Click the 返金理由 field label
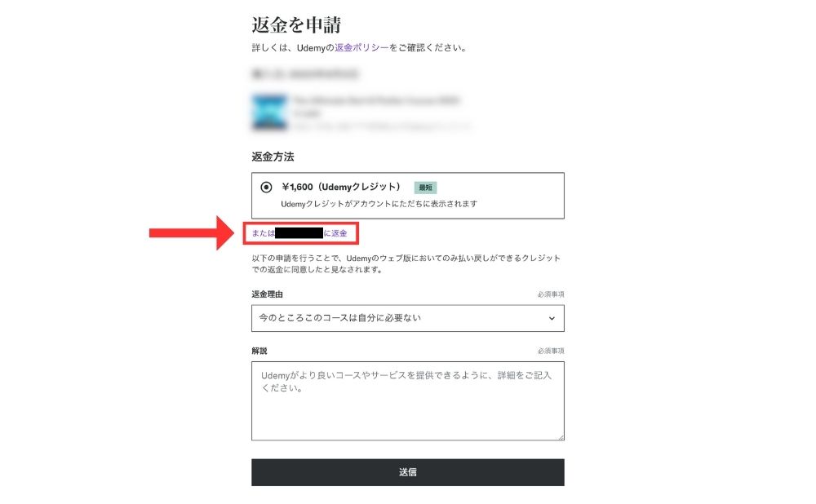Image resolution: width=816 pixels, height=504 pixels. pyautogui.click(x=267, y=294)
